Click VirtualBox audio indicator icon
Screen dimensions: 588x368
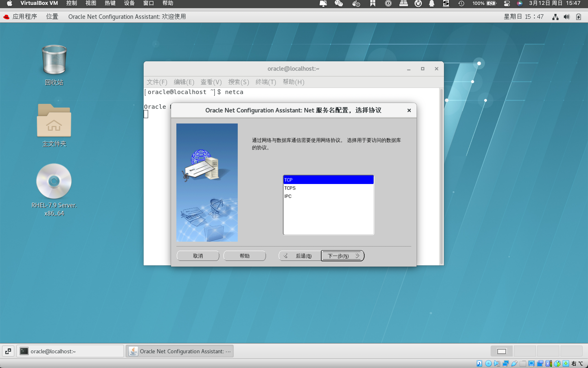(497, 363)
